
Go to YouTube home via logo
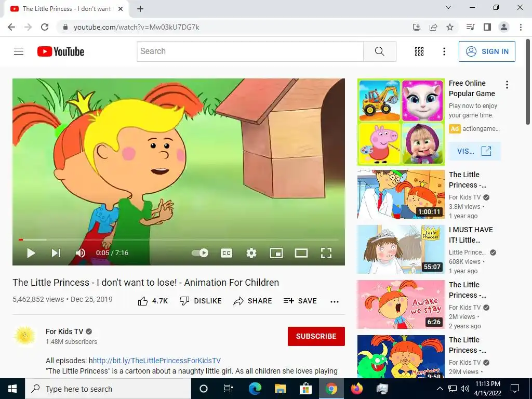coord(61,51)
